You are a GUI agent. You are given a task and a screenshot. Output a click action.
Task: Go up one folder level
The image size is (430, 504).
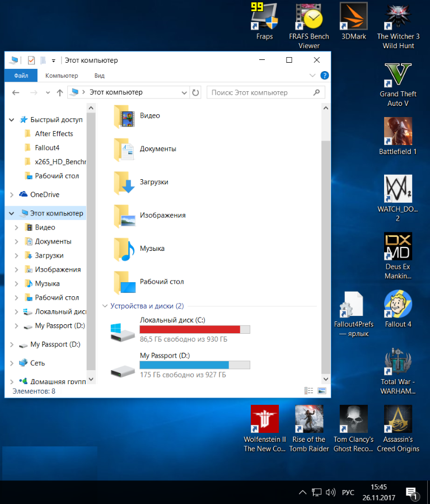tap(60, 92)
